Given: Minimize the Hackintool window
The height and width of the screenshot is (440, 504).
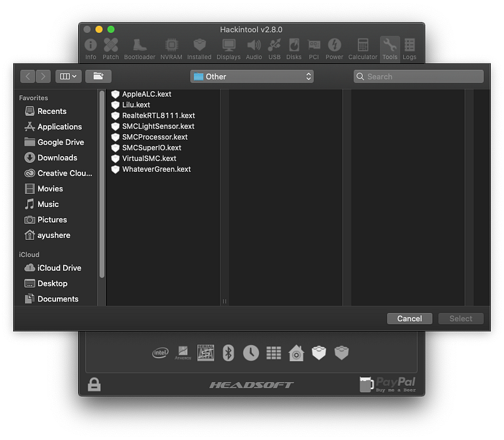Looking at the screenshot, I should [99, 30].
